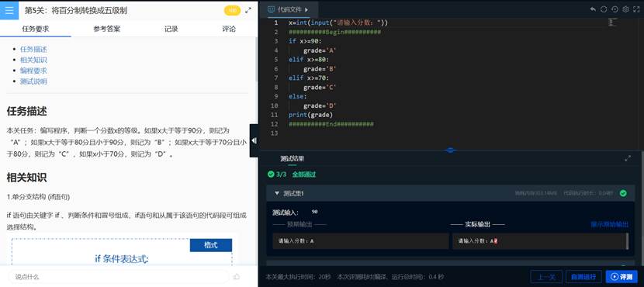Click the 'if 条件表达式:' format text
Screen dimensions: 644x287
[122, 258]
